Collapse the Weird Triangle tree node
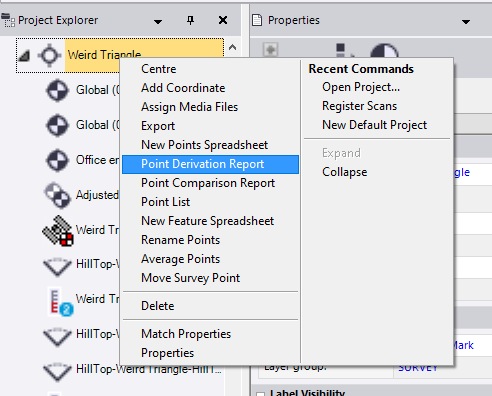Viewport: 492px width, 396px height. coord(24,56)
